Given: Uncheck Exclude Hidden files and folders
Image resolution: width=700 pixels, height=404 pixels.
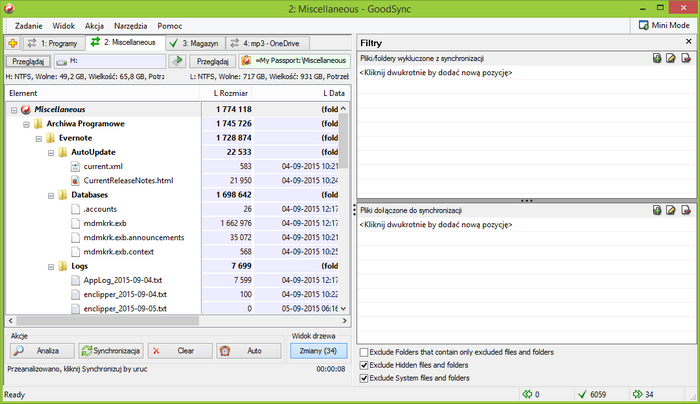Looking at the screenshot, I should [363, 366].
